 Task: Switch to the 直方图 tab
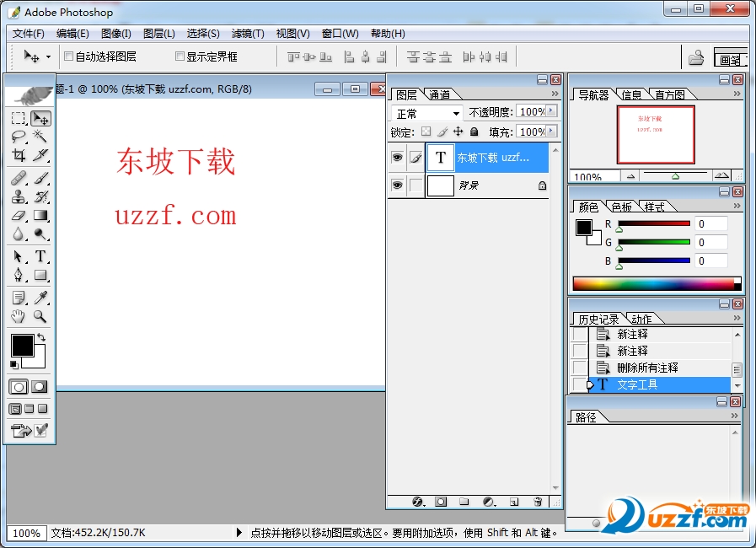point(669,95)
